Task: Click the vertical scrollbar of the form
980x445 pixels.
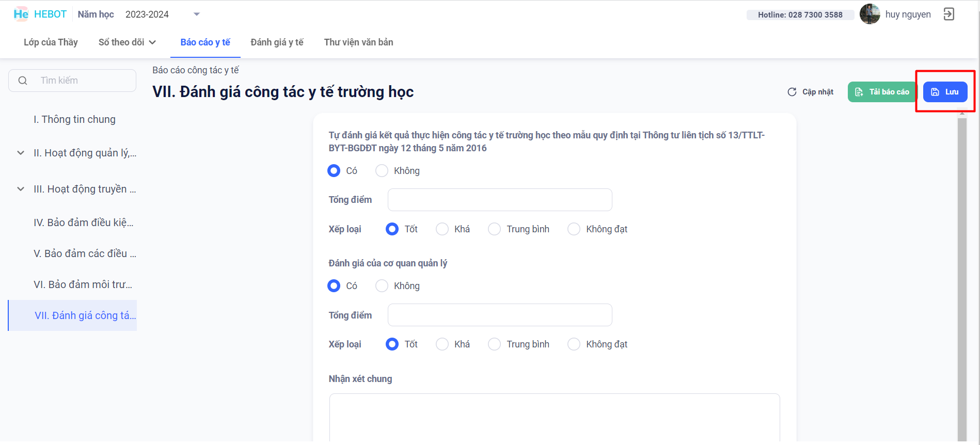Action: click(x=961, y=279)
